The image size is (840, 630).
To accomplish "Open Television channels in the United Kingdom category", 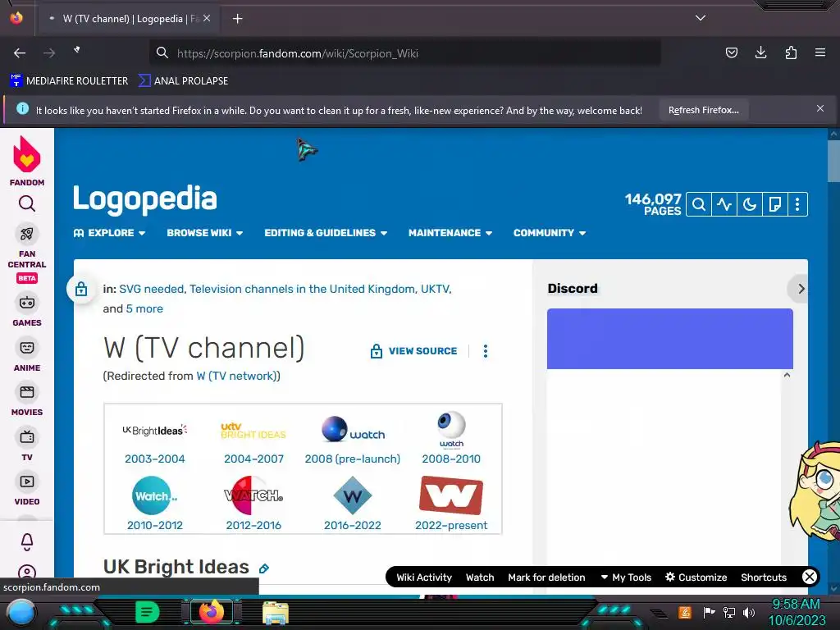I will click(x=302, y=290).
